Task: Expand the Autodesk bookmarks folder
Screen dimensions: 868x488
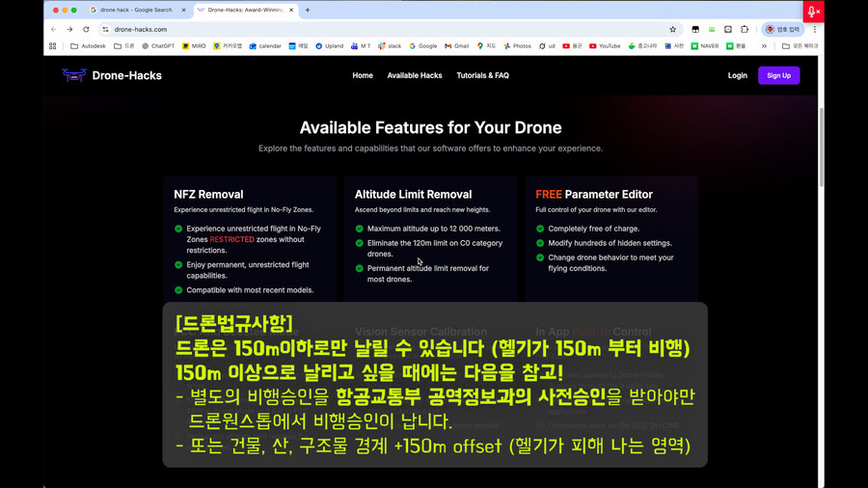Action: [x=88, y=46]
